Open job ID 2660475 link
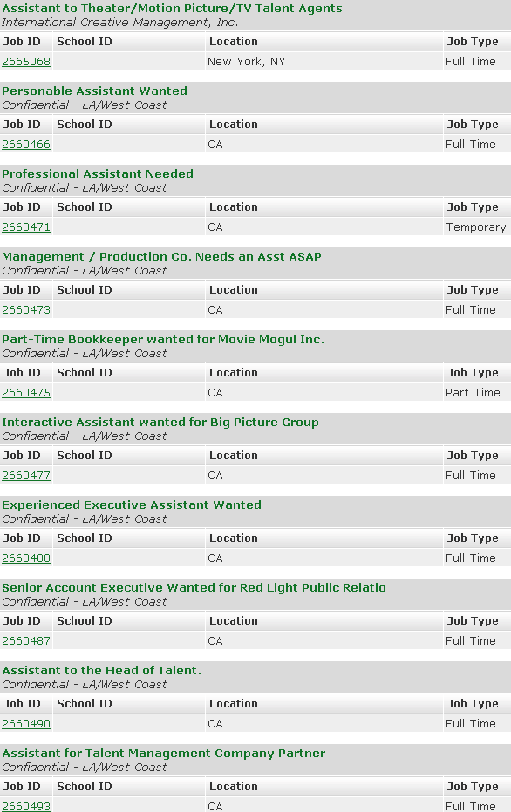This screenshot has width=511, height=812. click(x=26, y=393)
